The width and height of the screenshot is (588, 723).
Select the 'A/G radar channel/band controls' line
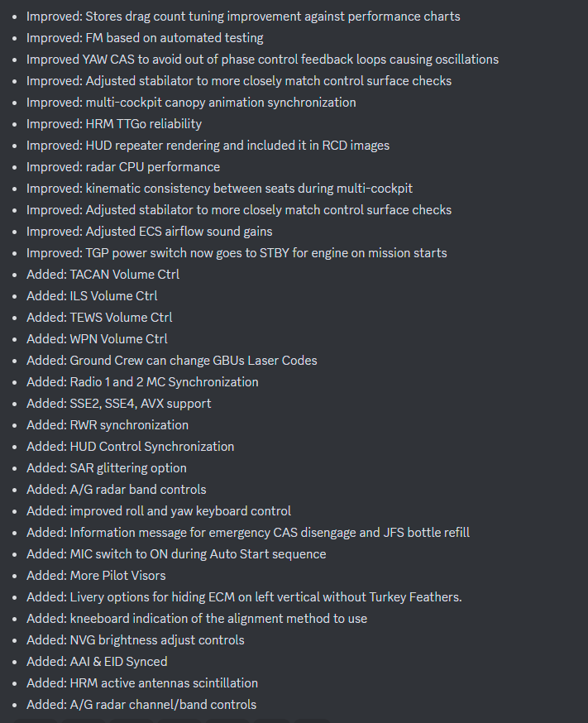(x=141, y=705)
